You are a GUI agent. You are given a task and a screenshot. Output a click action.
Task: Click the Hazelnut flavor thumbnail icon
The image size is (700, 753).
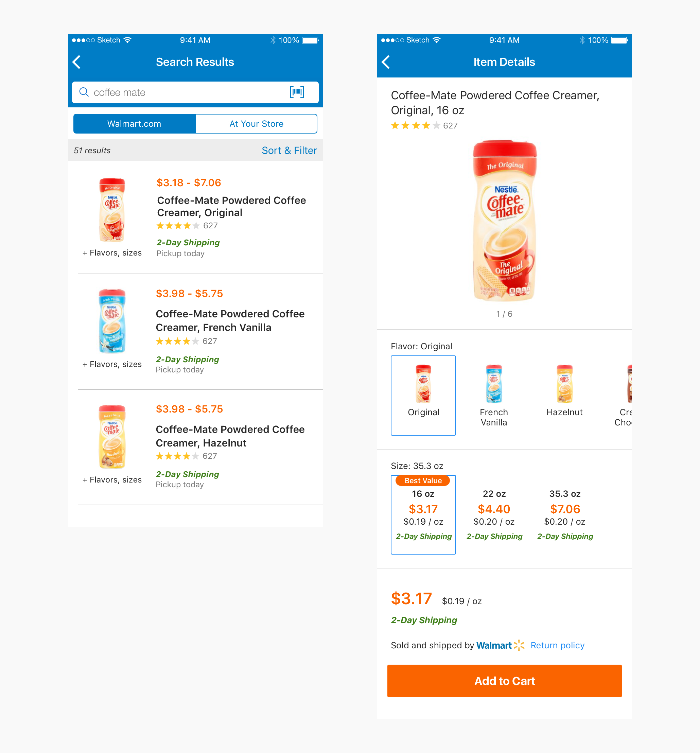(564, 384)
